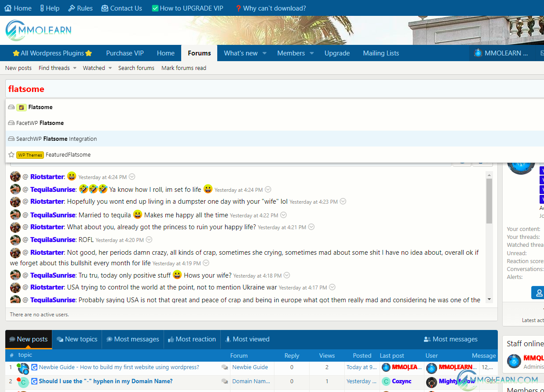Click the shoutbox scrollbar down arrow
This screenshot has width=544, height=392.
point(489,299)
